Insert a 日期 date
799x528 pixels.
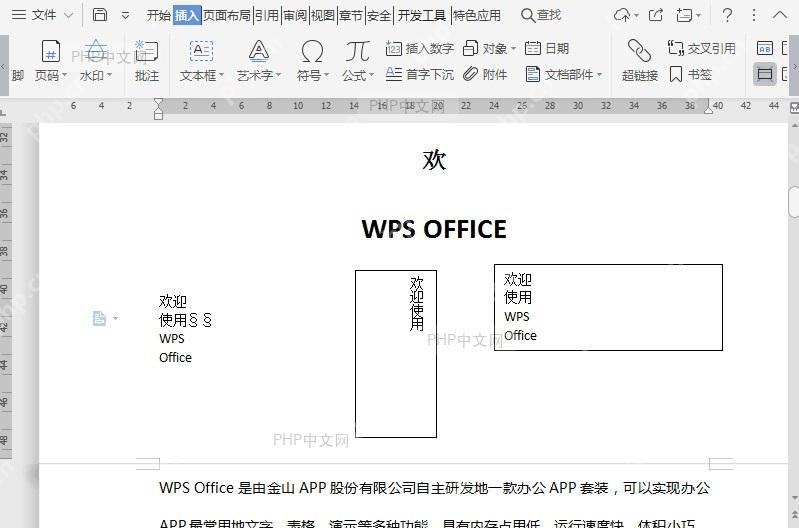click(547, 48)
